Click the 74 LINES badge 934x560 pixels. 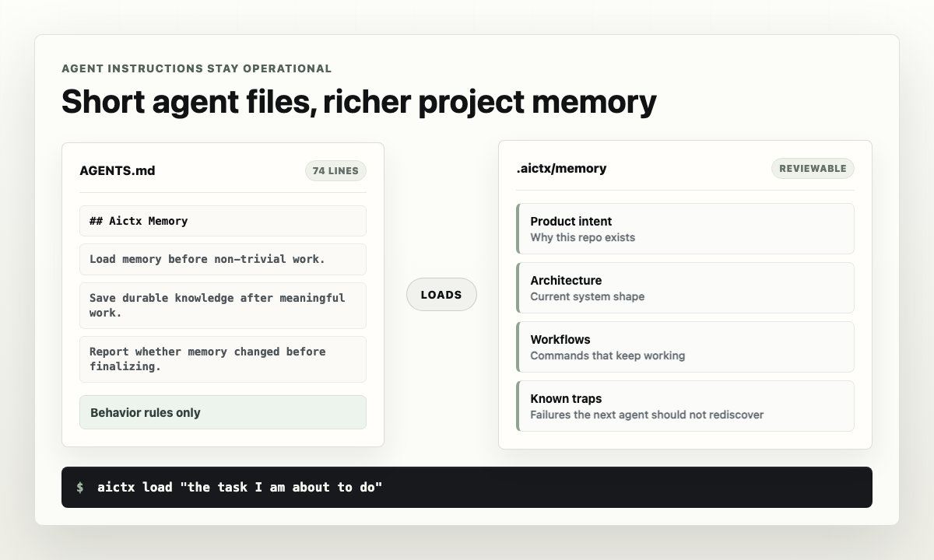click(335, 171)
